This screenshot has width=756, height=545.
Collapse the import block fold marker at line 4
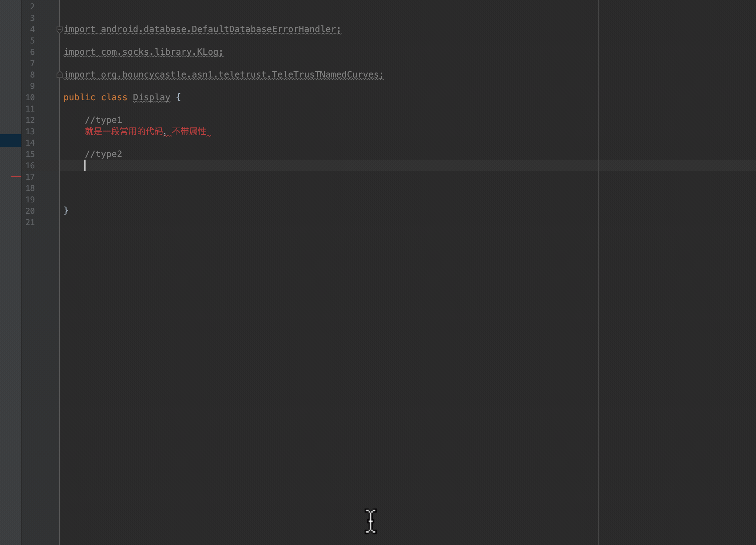tap(59, 29)
